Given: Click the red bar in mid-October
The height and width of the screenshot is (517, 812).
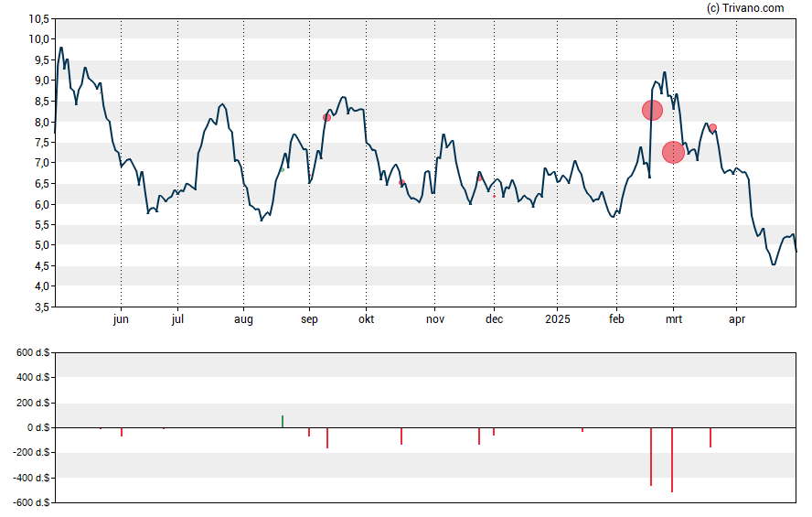Looking at the screenshot, I should click(x=401, y=436).
